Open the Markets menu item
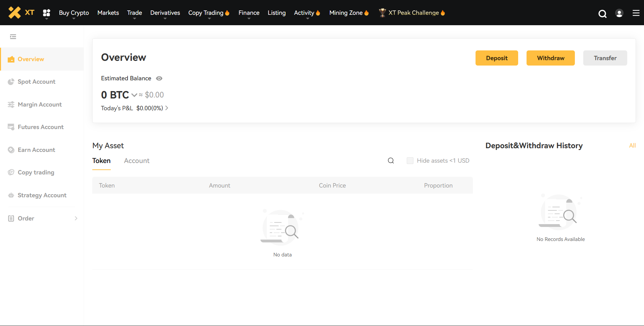Image resolution: width=644 pixels, height=326 pixels. click(108, 13)
